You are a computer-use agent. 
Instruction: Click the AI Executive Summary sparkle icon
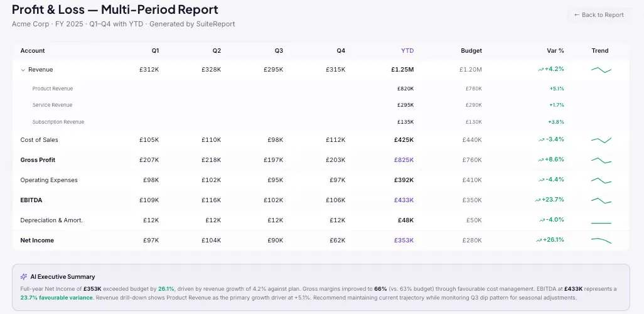point(24,276)
